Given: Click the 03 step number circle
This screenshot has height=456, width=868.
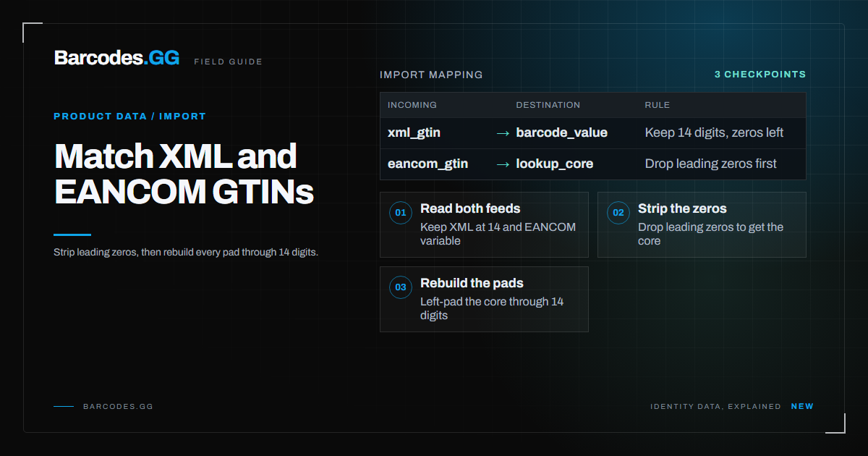Looking at the screenshot, I should [401, 287].
